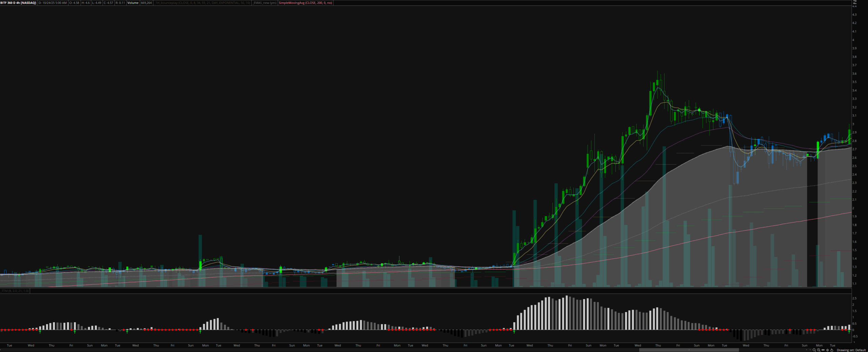Select the horizontal double-arrow pan icon

click(x=823, y=350)
